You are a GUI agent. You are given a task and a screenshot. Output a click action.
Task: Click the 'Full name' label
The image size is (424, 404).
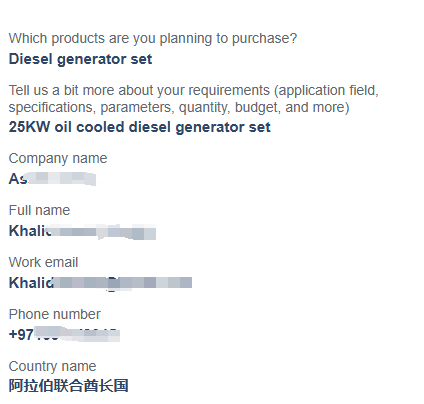point(39,210)
